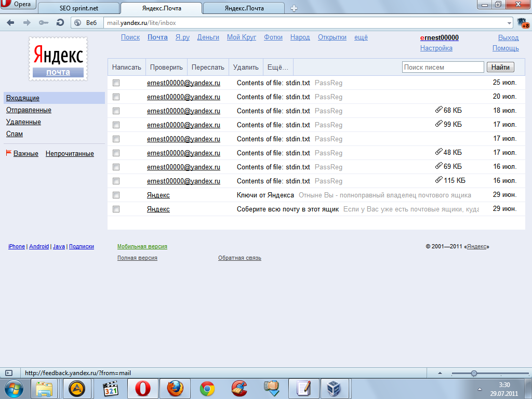Open the download manager taskbar icon
532x399 pixels.
pos(272,389)
